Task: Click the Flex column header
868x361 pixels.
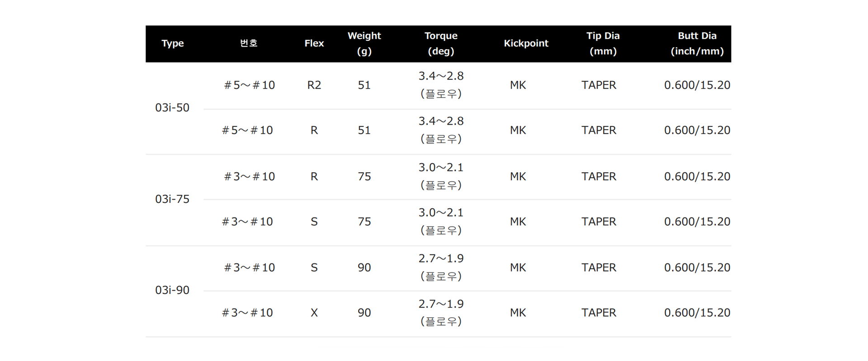Action: pos(314,43)
